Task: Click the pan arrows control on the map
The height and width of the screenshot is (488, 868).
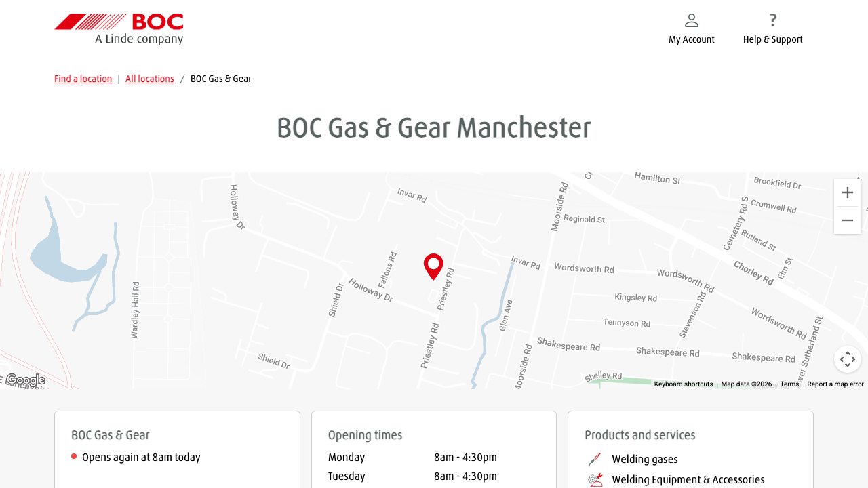Action: click(847, 359)
